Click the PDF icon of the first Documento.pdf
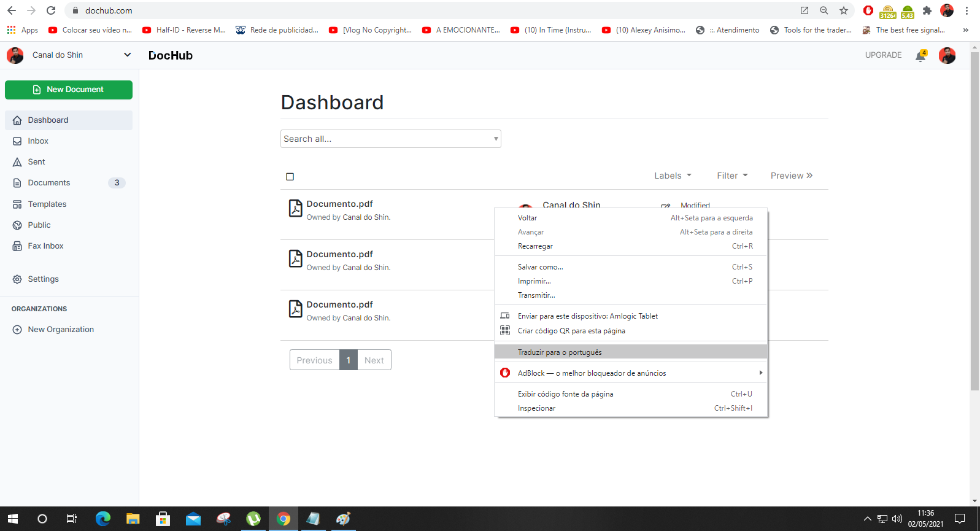Screen dimensions: 980x531 (x=296, y=209)
